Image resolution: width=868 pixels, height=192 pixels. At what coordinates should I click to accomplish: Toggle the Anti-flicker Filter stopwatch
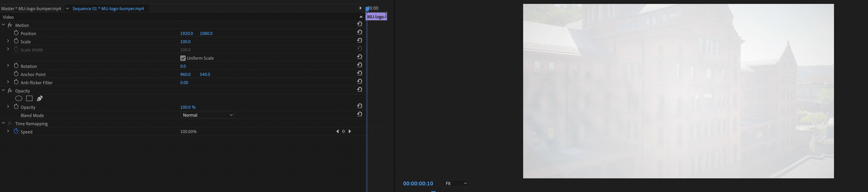point(16,82)
